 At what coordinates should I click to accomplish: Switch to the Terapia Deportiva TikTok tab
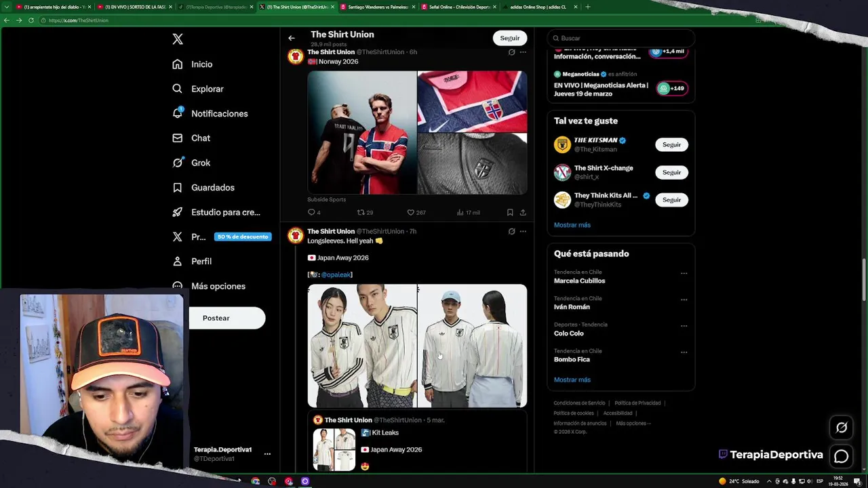(216, 7)
